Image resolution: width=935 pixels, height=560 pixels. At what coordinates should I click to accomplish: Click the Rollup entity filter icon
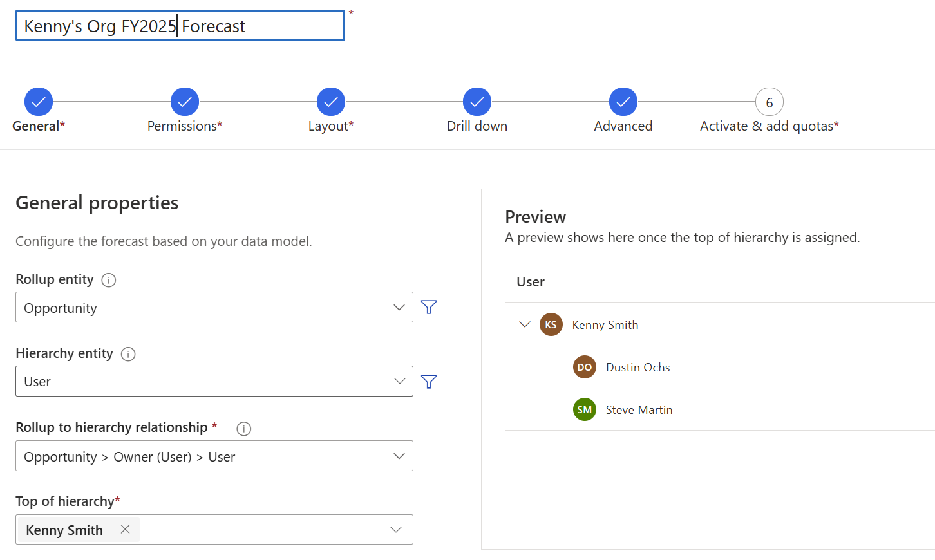(429, 307)
